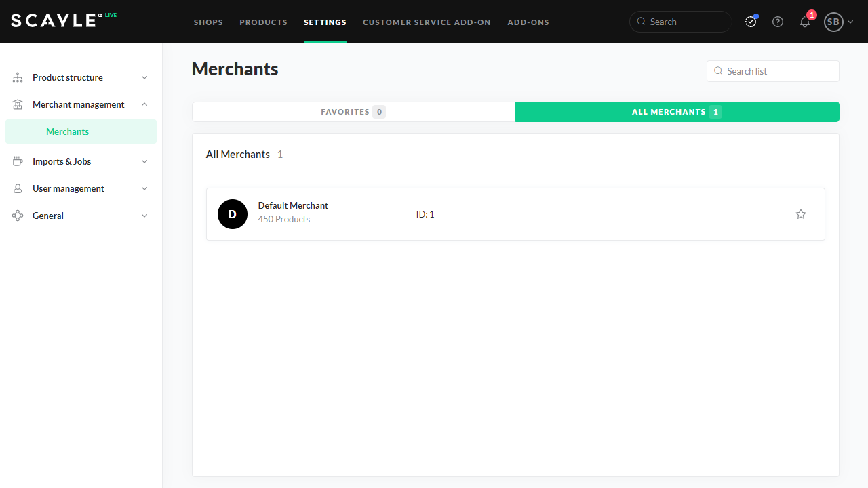Expand the Product structure section
The width and height of the screenshot is (868, 488).
144,78
